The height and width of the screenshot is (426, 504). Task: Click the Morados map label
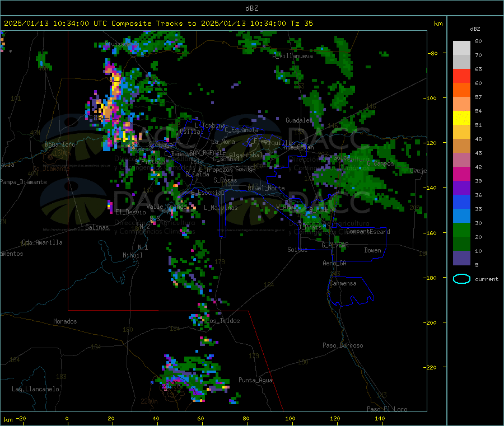(65, 321)
